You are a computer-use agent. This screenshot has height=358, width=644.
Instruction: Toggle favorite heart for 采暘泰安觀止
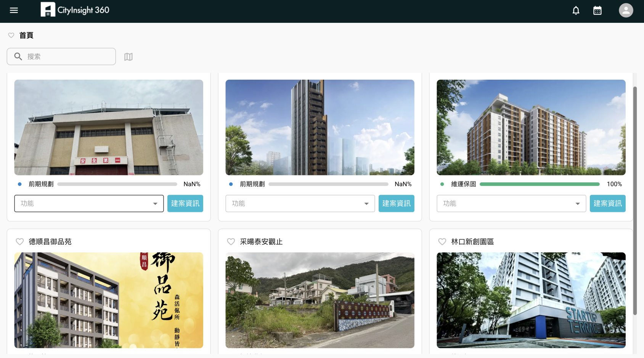[231, 242]
